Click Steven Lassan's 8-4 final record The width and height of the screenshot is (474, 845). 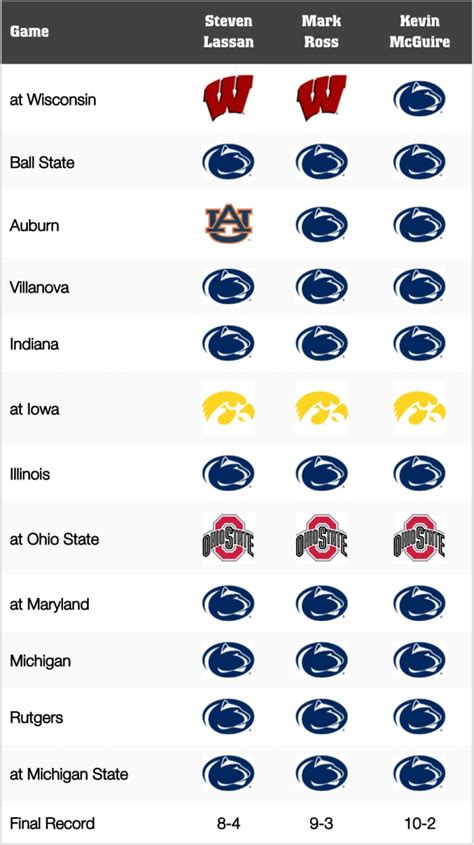coord(228,823)
